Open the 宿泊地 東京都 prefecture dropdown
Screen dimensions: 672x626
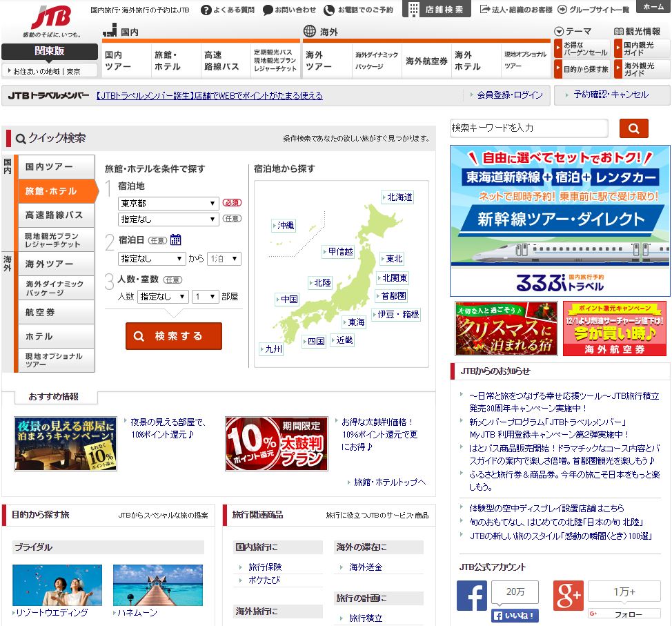click(168, 203)
